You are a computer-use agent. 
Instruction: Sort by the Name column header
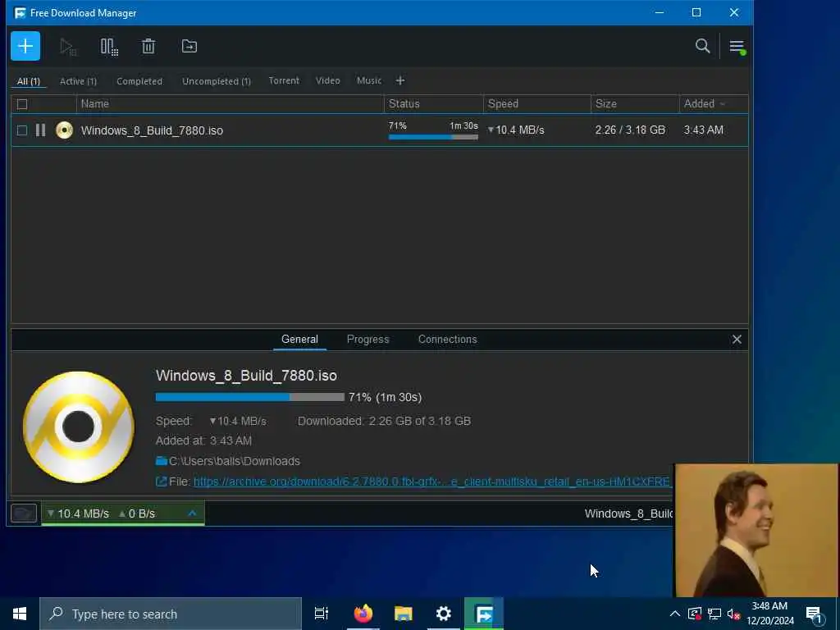coord(231,104)
